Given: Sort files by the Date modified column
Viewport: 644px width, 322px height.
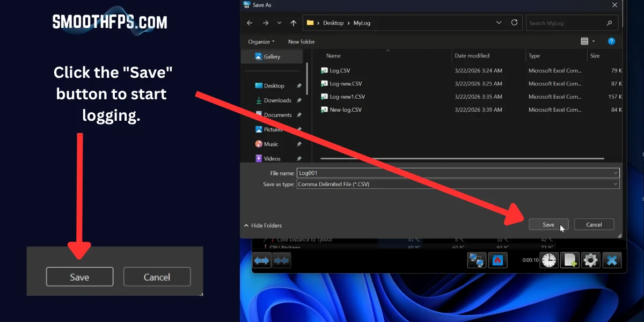Looking at the screenshot, I should pos(472,56).
